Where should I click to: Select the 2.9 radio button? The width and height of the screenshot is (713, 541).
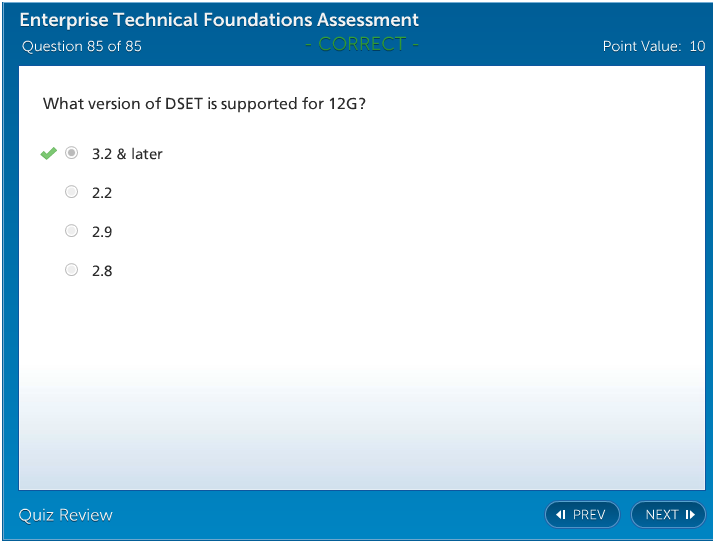pyautogui.click(x=71, y=231)
